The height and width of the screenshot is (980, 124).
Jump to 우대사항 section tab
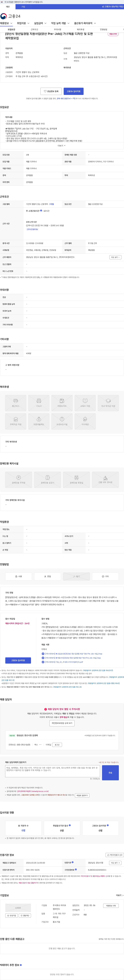click(57, 29)
